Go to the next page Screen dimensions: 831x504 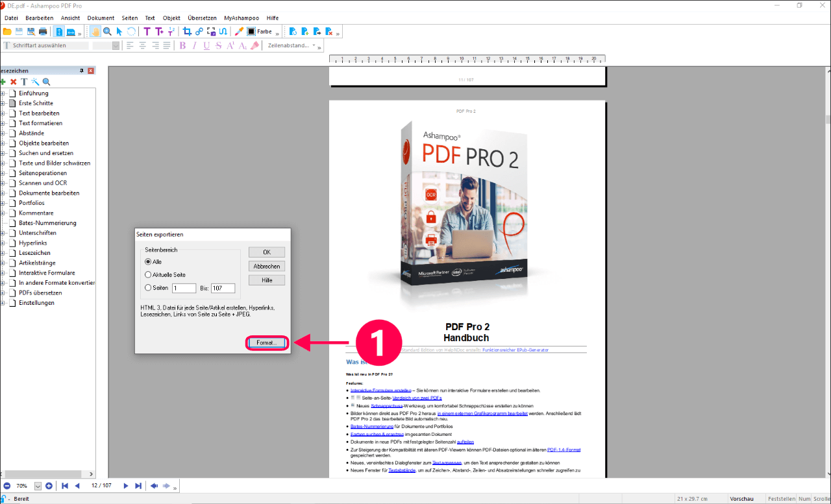126,485
